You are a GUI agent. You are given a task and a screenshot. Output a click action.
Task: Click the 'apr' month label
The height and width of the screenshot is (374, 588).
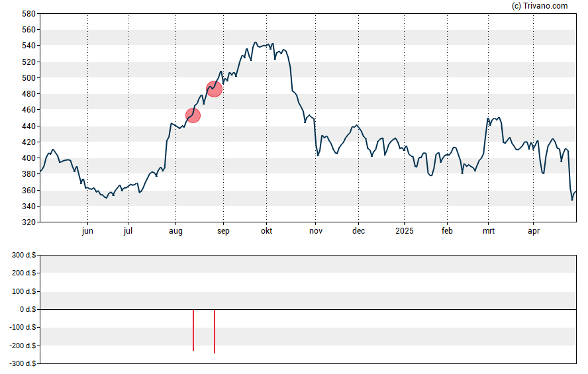(x=534, y=231)
